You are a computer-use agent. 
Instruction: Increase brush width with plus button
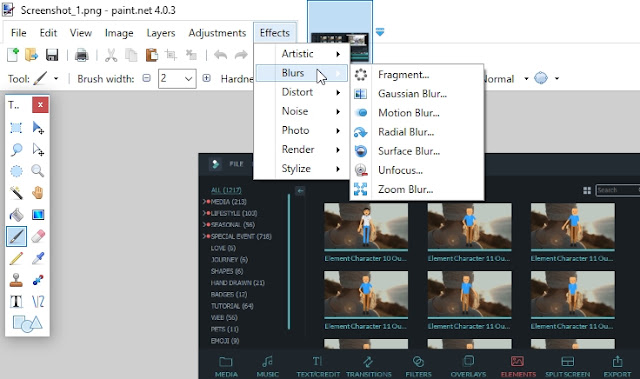point(207,78)
